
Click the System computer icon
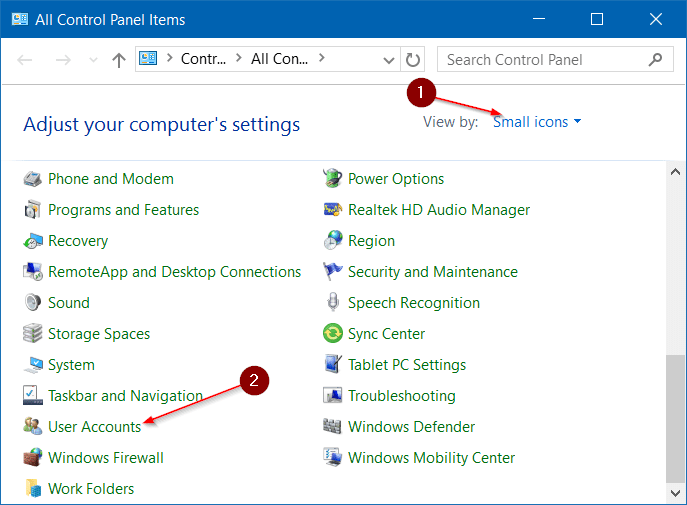[x=33, y=365]
